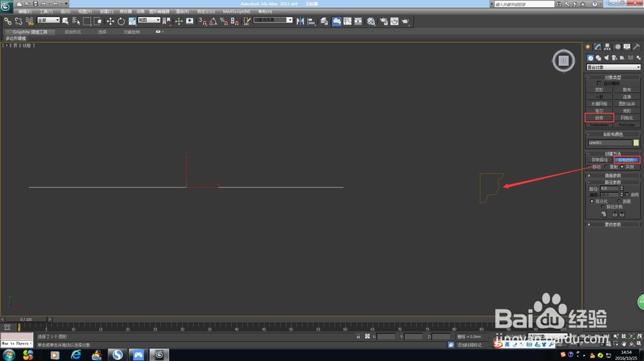Screen dimensions: 644x361
Task: Click the Mirror tool
Action: (301, 21)
